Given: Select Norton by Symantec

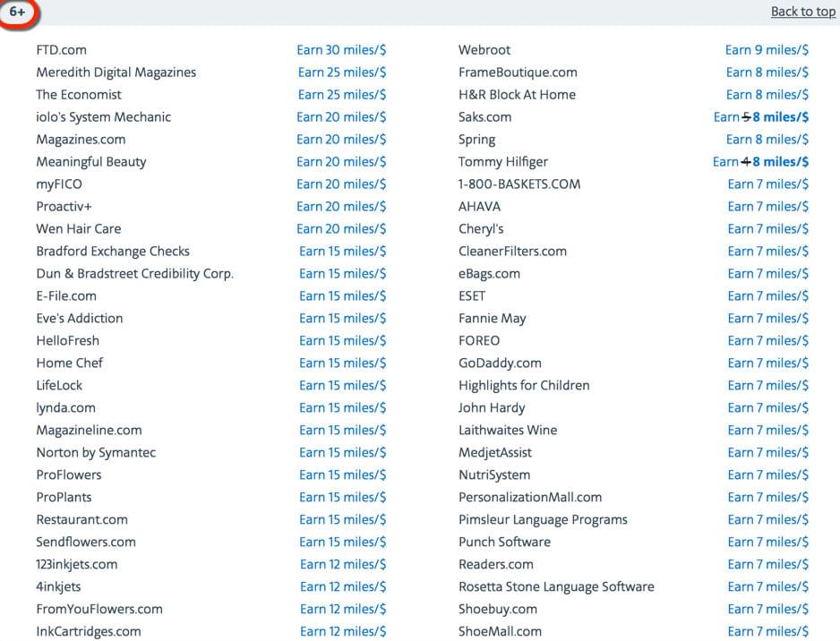Looking at the screenshot, I should pos(96,453).
